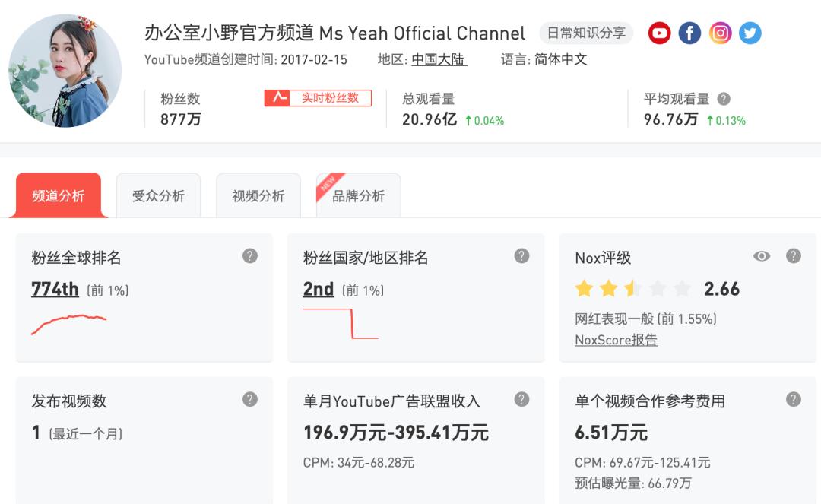Click the Facebook share icon
The image size is (821, 504).
pos(689,33)
